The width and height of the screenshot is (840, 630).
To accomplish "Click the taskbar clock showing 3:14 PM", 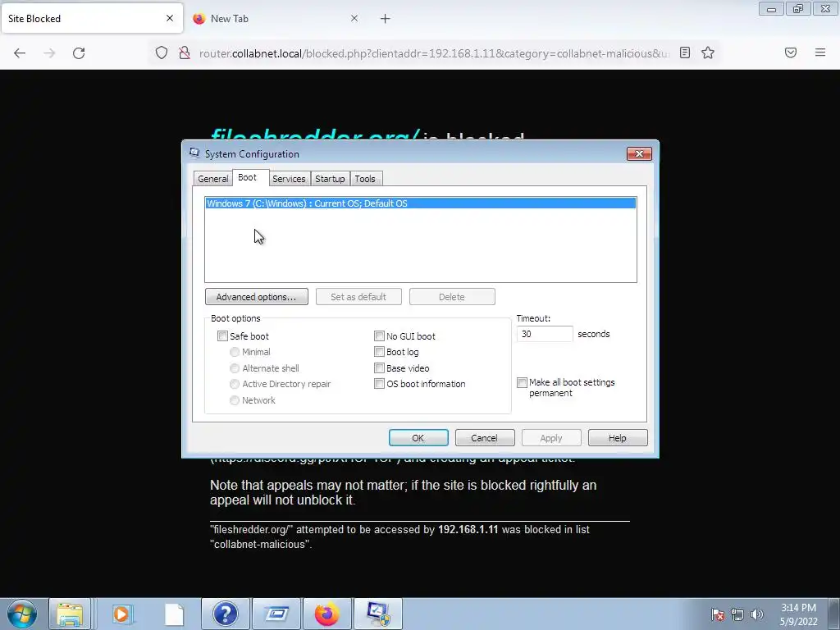I will pos(798,614).
